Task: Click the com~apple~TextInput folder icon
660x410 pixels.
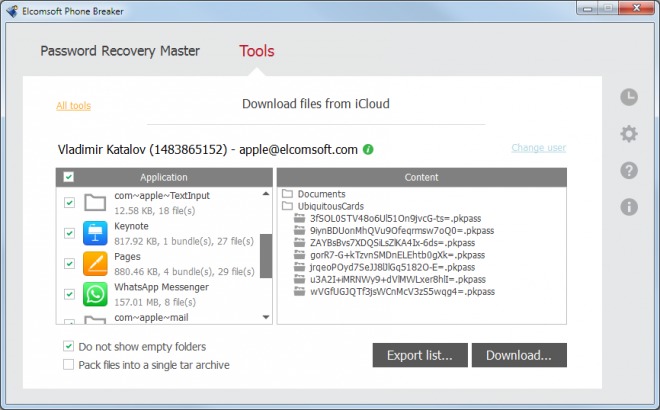Action: [x=95, y=202]
